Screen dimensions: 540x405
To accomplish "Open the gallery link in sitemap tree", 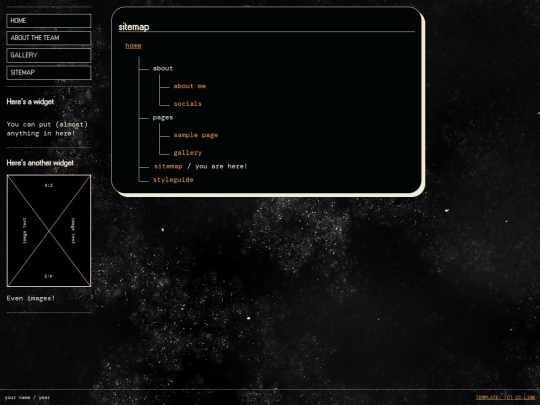I will click(x=187, y=153).
